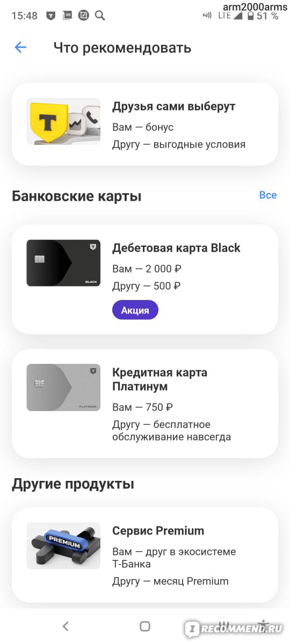Click the purple Акция badge
Viewport: 290px width, 644px height.
tap(135, 310)
